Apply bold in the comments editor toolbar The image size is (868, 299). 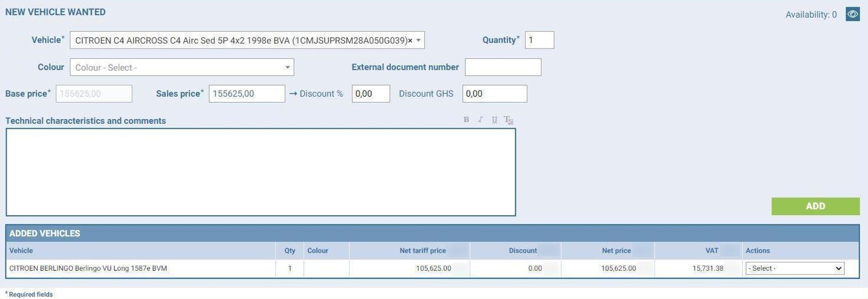[x=466, y=120]
